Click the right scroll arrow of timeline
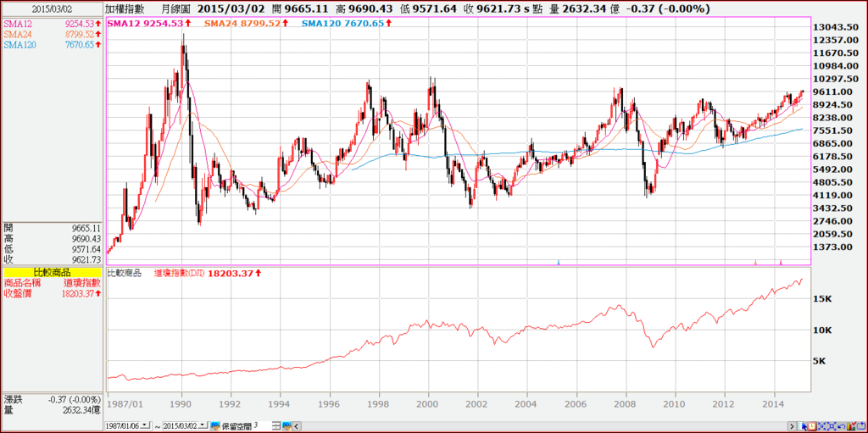The image size is (868, 433). coord(793,426)
